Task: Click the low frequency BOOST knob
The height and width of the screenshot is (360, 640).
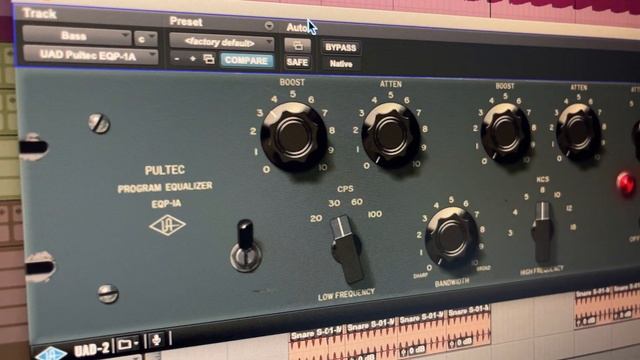Action: coord(294,136)
